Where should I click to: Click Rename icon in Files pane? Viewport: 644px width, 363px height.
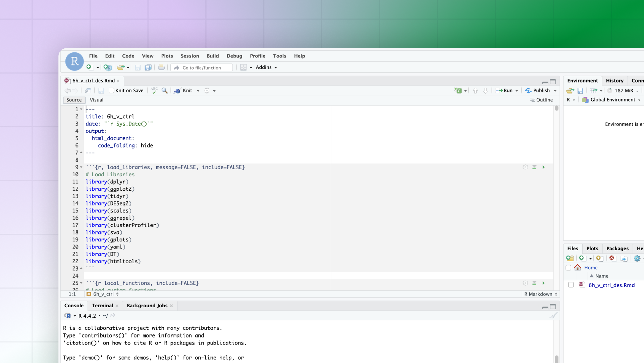tap(624, 258)
